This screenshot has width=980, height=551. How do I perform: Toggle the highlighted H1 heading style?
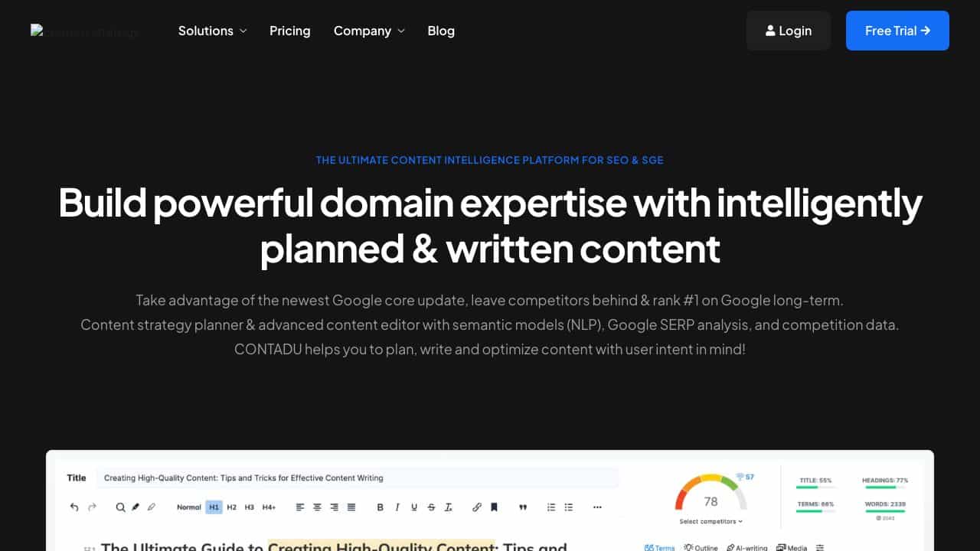click(214, 507)
